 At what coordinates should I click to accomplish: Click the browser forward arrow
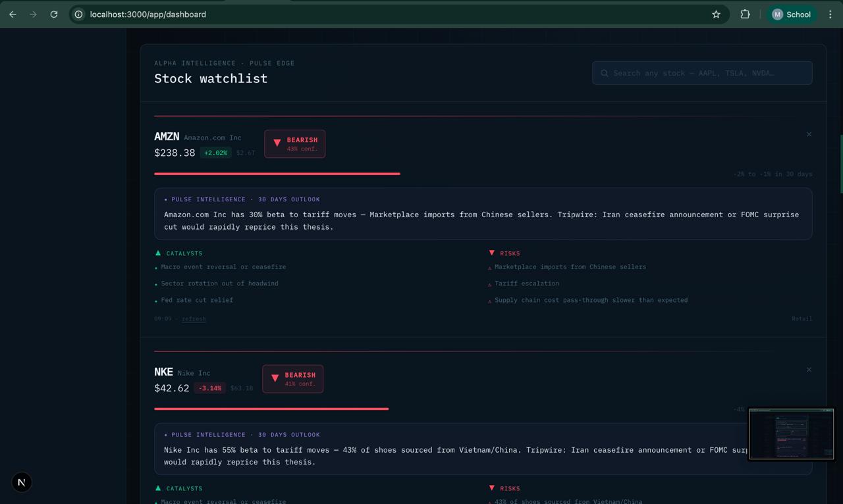33,14
